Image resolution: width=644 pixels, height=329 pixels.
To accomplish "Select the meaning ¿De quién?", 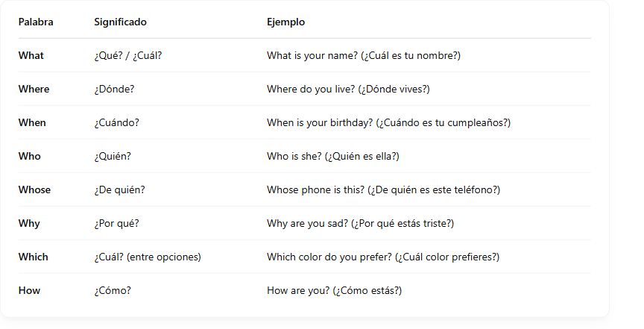I will tap(119, 190).
